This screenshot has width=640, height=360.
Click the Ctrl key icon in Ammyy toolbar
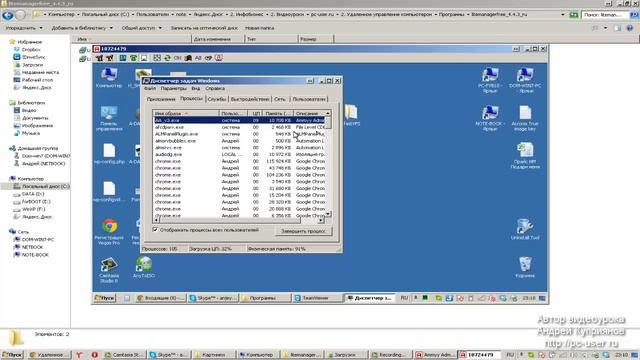click(178, 58)
